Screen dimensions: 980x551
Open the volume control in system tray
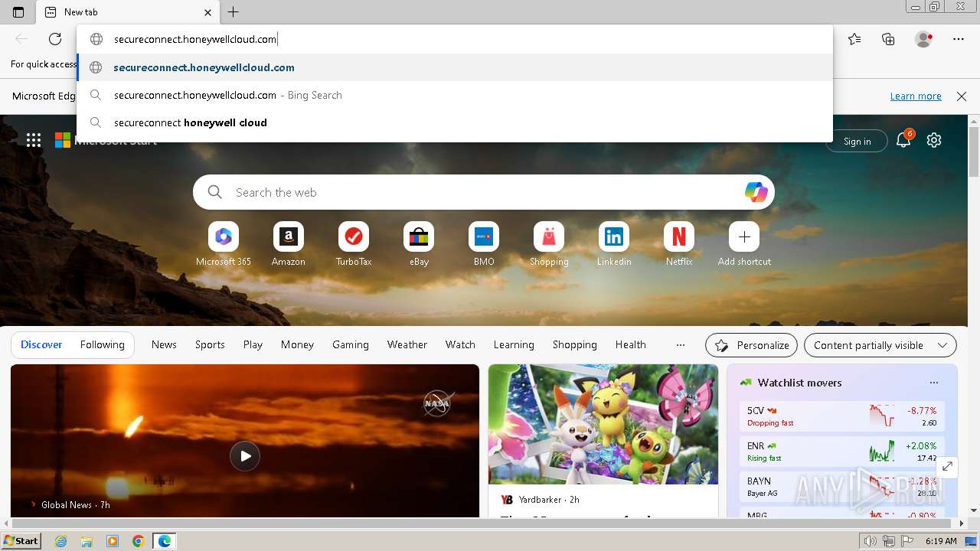pos(870,541)
